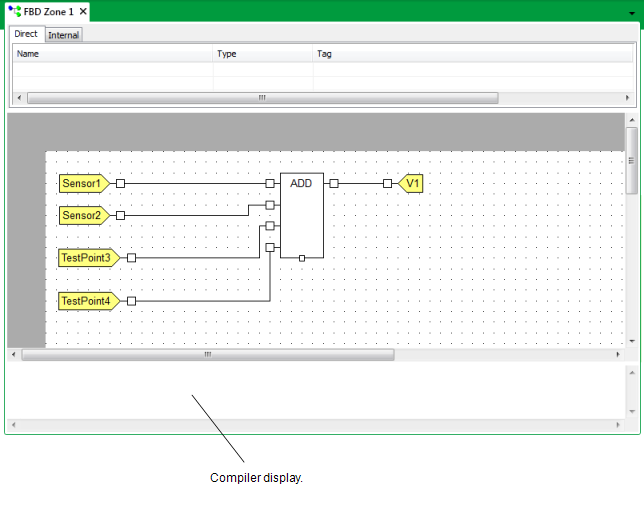The image size is (644, 510).
Task: Click the Type column header
Action: pyautogui.click(x=262, y=54)
